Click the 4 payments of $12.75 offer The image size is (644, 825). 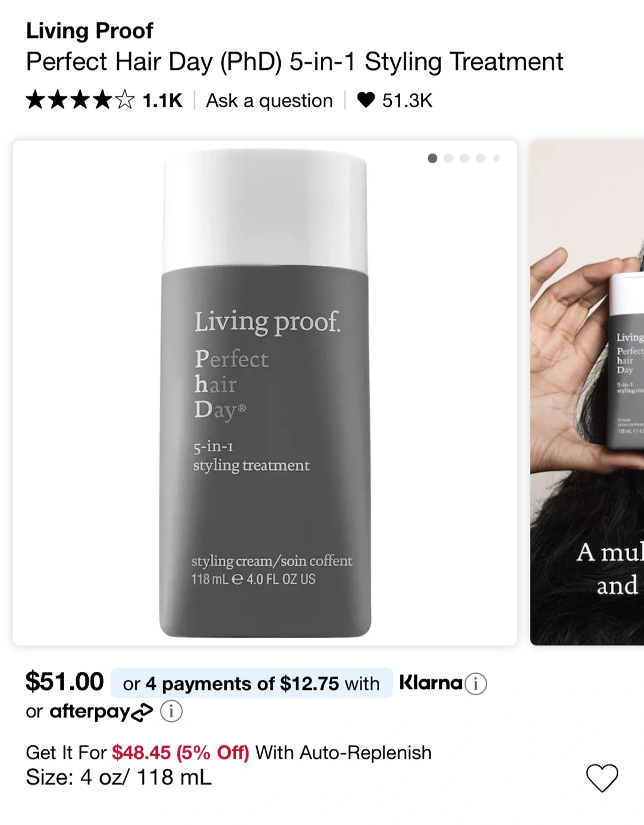coord(251,683)
